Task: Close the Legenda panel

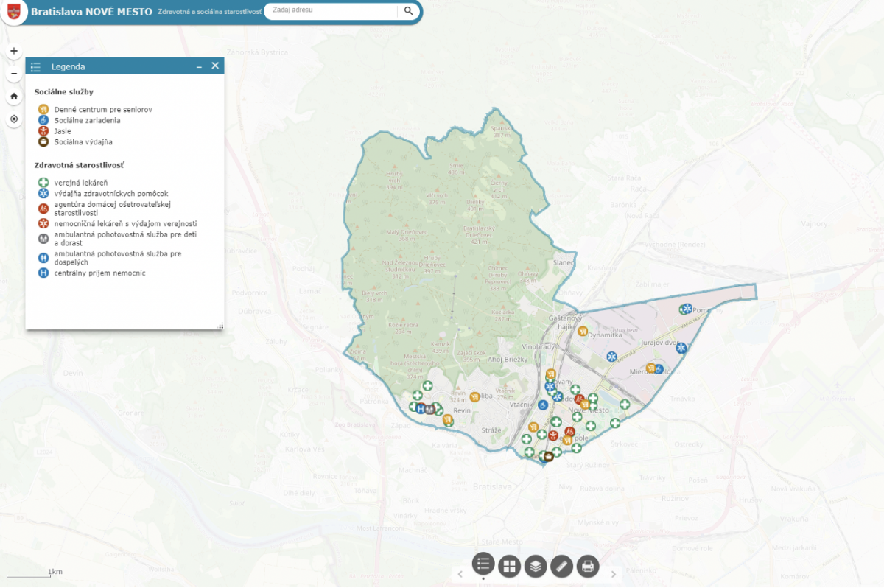Action: tap(215, 66)
